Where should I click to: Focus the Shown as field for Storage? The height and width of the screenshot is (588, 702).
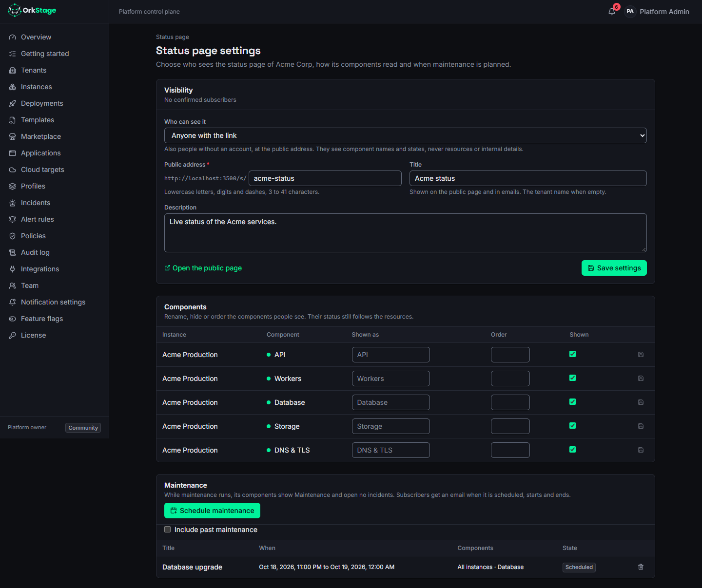(391, 426)
